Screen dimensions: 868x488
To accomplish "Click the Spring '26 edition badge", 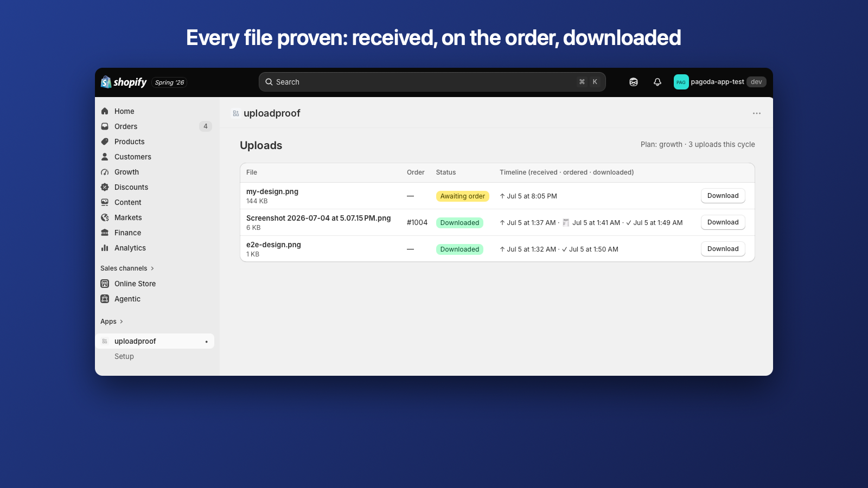I will coord(169,82).
